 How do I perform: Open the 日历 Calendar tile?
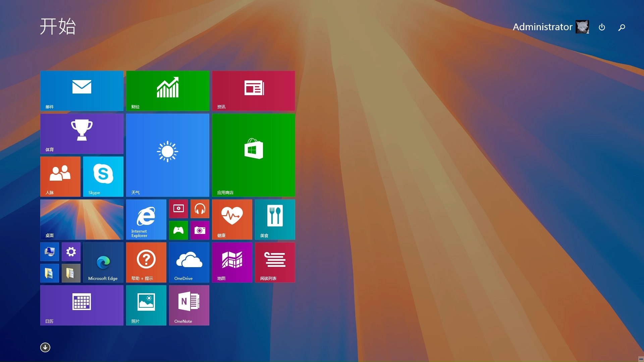tap(82, 305)
